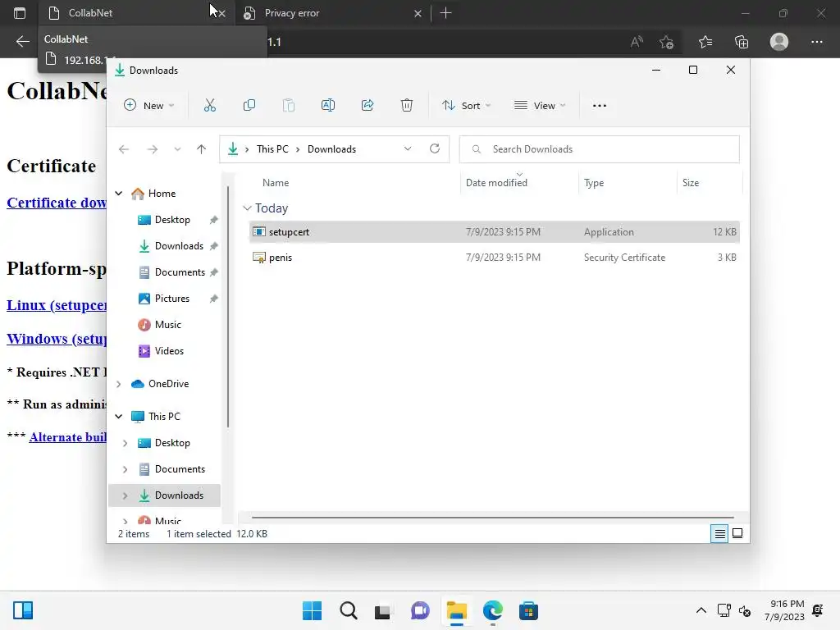Open Microsoft Store from taskbar
The height and width of the screenshot is (630, 840).
tap(529, 610)
